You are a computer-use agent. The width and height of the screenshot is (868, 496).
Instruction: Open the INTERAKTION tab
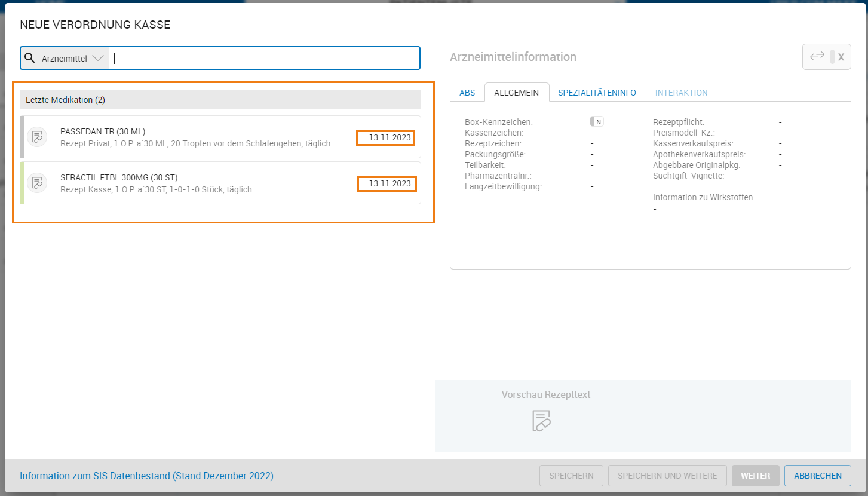pos(681,93)
